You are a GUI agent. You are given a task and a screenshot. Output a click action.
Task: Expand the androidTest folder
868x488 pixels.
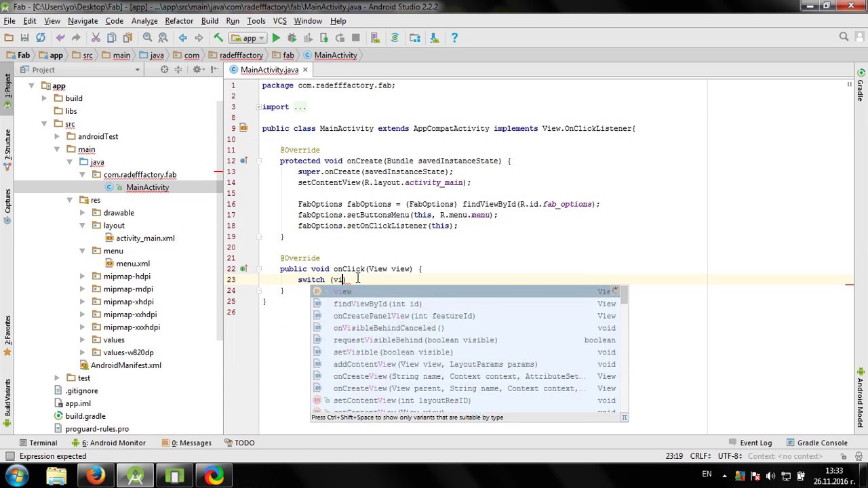tap(57, 136)
